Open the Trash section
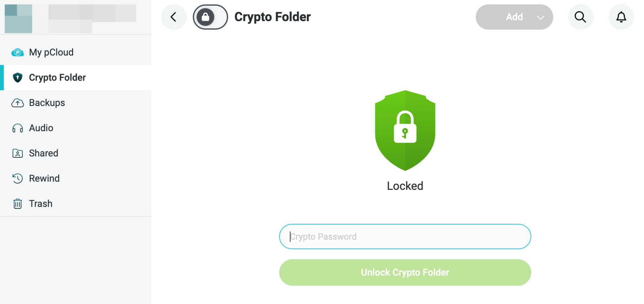644x304 pixels. point(41,204)
